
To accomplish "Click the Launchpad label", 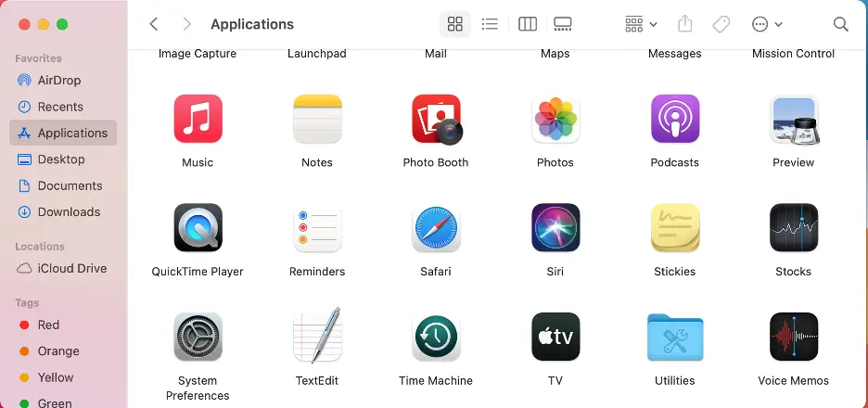I will [317, 54].
